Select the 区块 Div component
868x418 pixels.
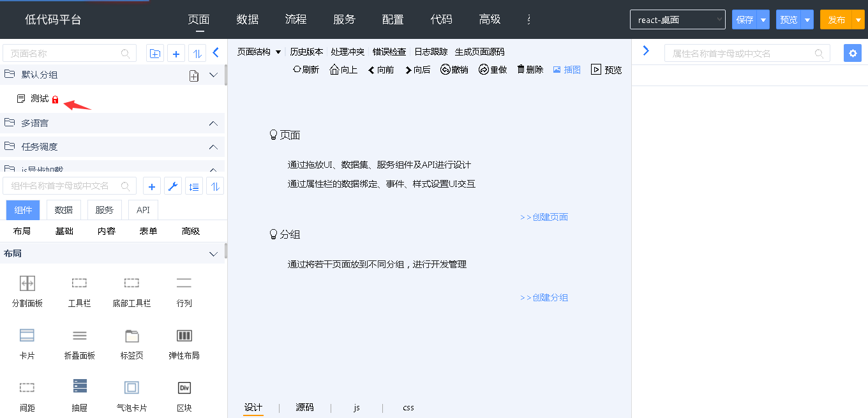184,396
